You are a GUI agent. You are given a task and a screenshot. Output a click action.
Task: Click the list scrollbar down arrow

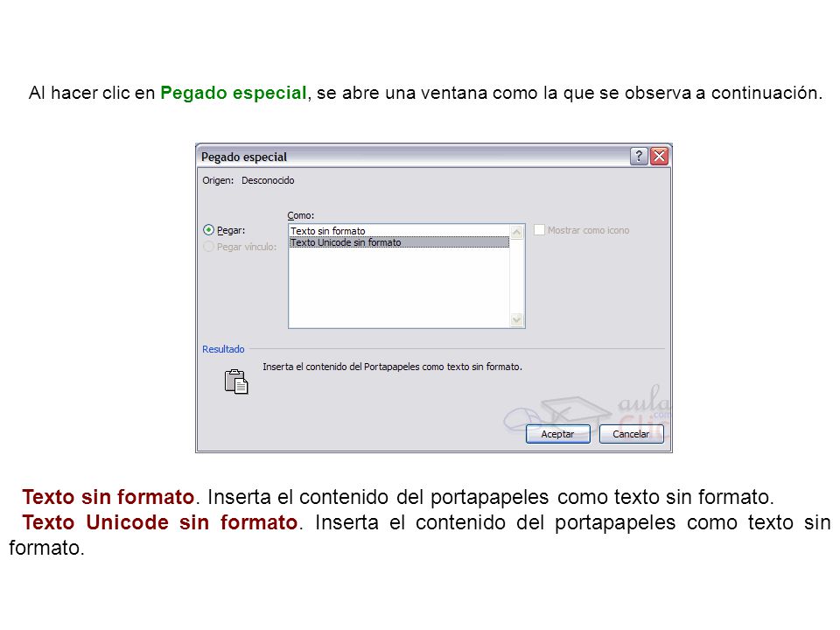coord(516,320)
